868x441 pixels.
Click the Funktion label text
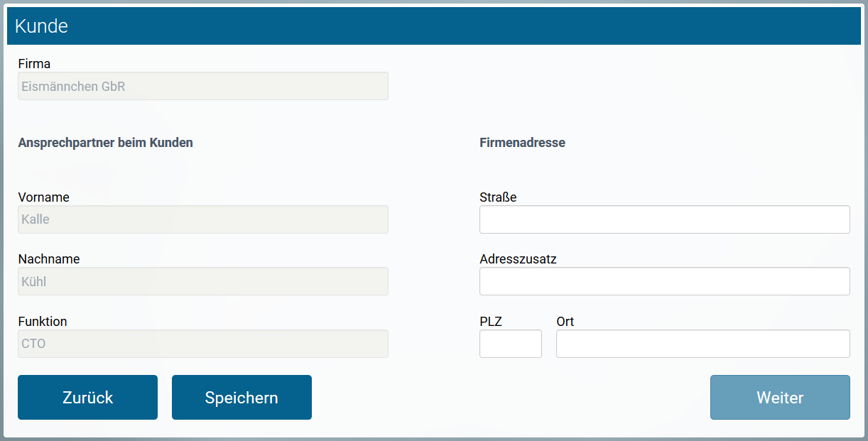43,321
